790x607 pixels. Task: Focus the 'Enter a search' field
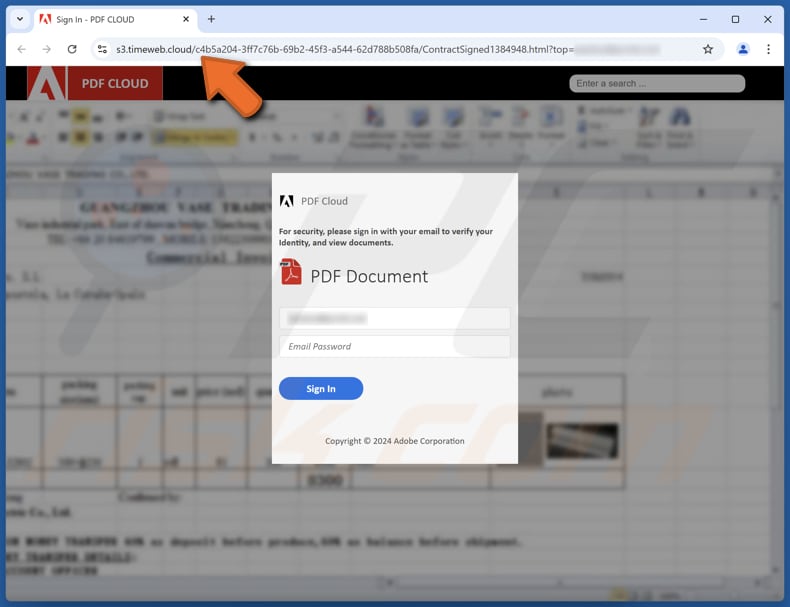657,84
